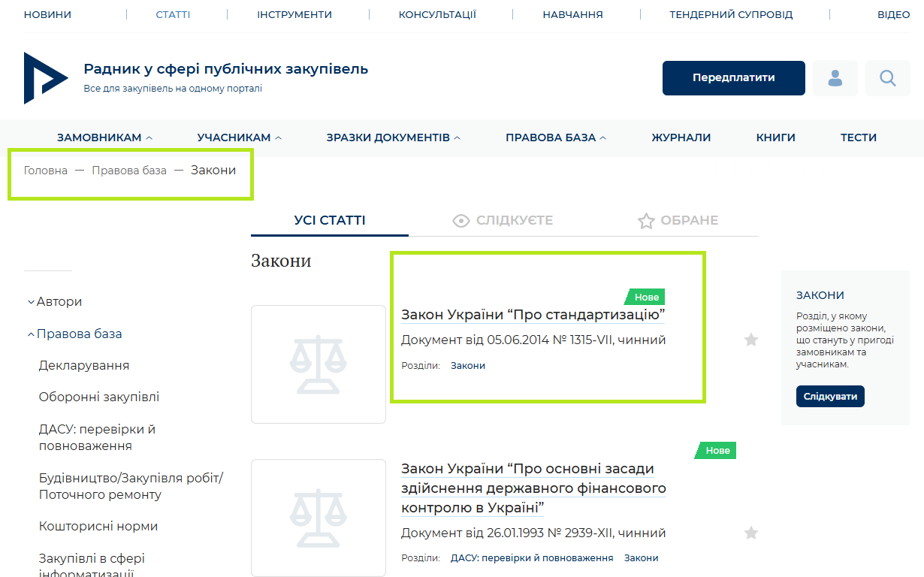The image size is (924, 577).
Task: Collapse the Правова база sidebar section
Action: [x=74, y=334]
